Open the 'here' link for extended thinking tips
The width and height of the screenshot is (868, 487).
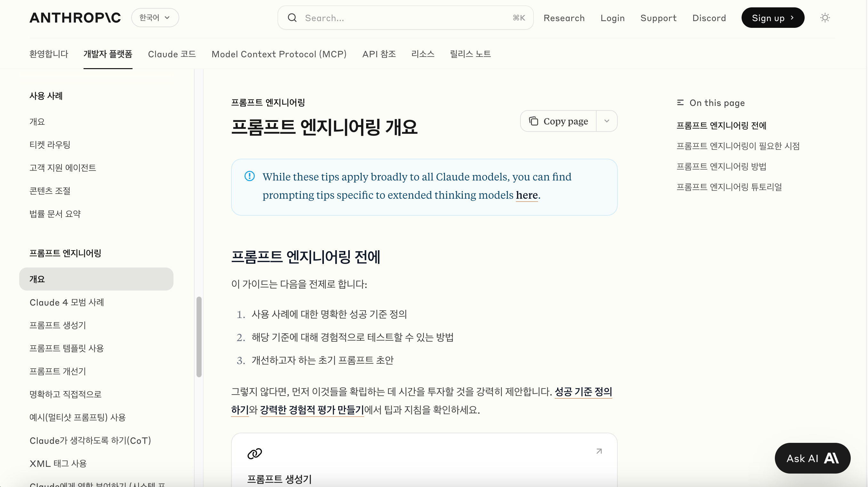click(x=527, y=195)
